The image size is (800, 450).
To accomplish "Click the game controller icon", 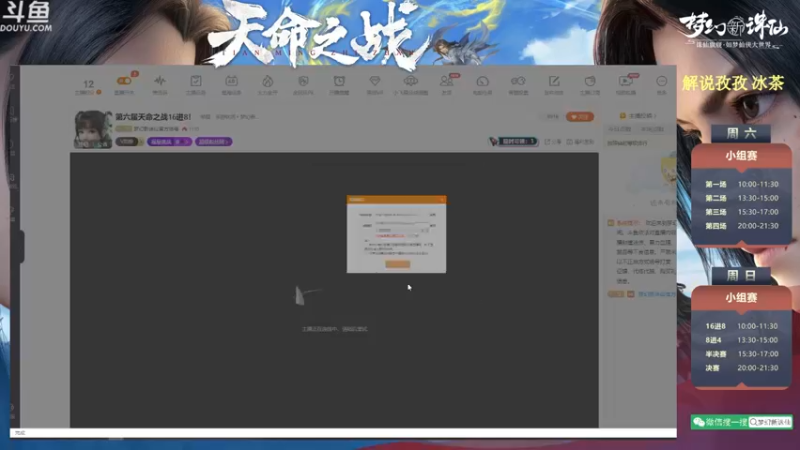I will coord(518,81).
